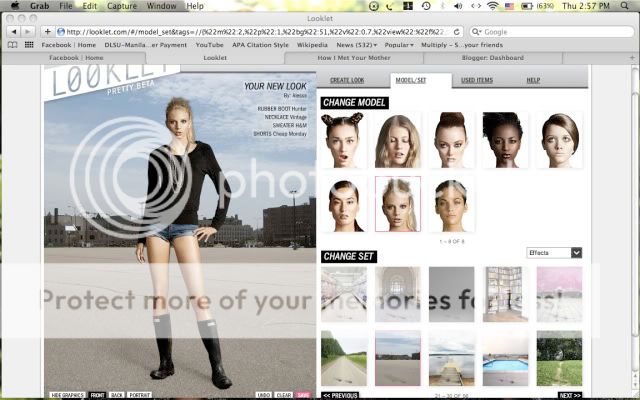Open the Looklet HELP tab
Image resolution: width=640 pixels, height=400 pixels.
533,80
